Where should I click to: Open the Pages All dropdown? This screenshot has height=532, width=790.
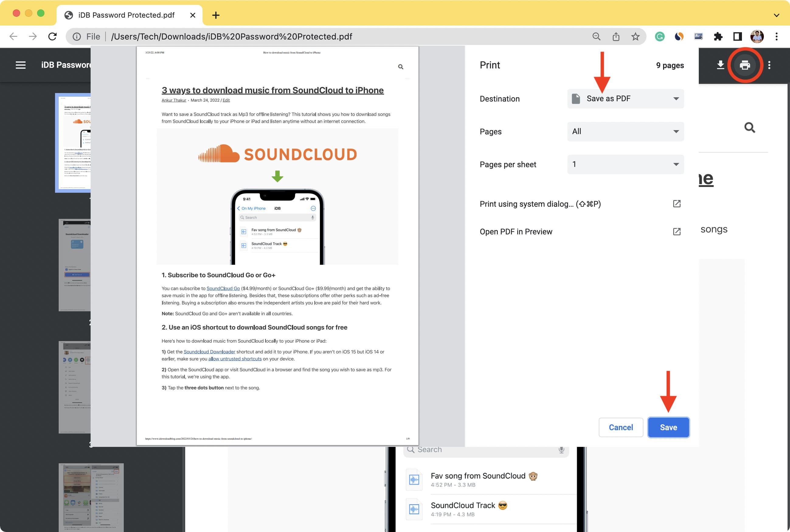pos(625,132)
